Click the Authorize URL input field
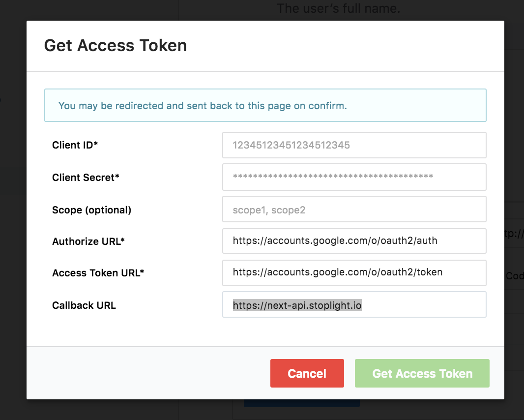 (354, 241)
